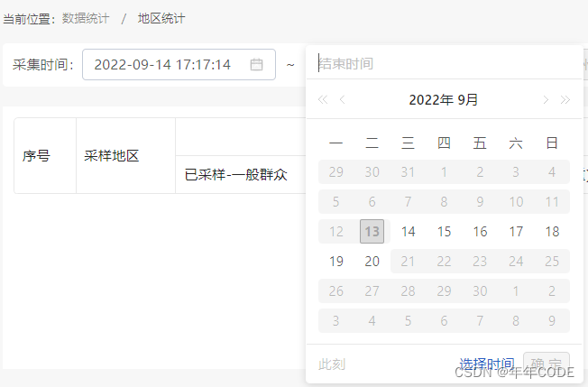Select date 14 in the calendar
Viewport: 588px width, 387px height.
pos(408,231)
